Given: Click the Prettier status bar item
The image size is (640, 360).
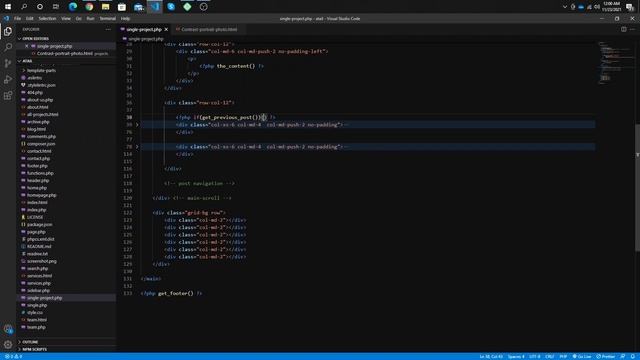Looking at the screenshot, I should point(606,357).
